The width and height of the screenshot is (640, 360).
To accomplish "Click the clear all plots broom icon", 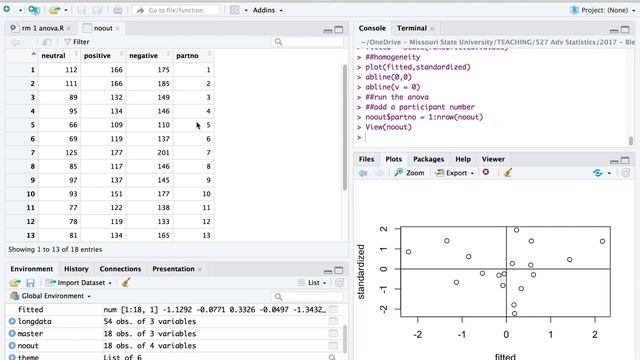I will (x=508, y=173).
